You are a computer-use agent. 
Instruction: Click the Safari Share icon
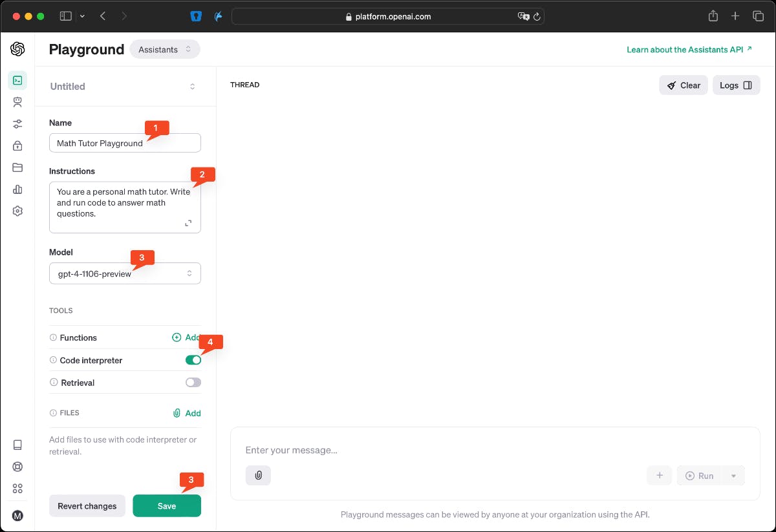pos(713,16)
